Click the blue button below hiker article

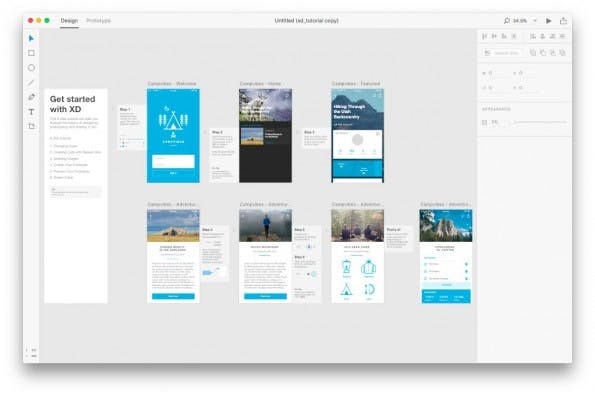266,296
